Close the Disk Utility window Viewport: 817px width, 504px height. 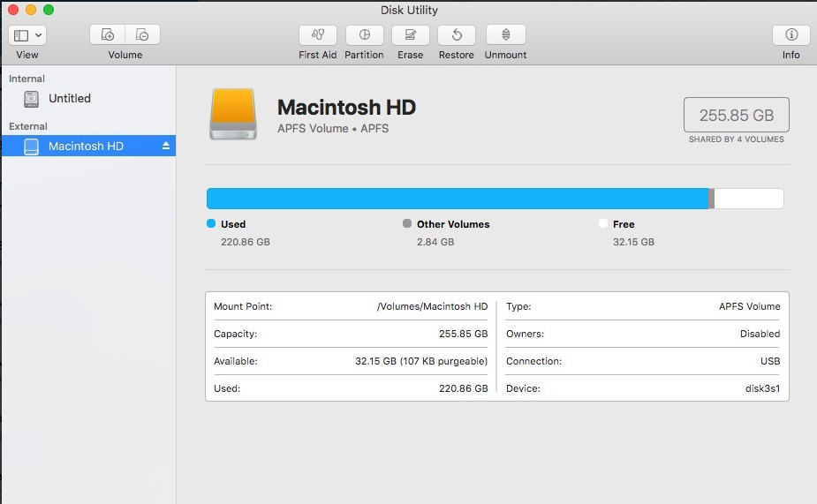pyautogui.click(x=13, y=10)
